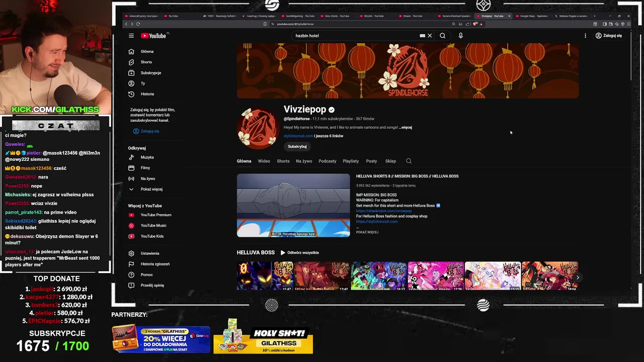This screenshot has height=362, width=644.
Task: Reload the page with the browser refresh icon
Action: (x=138, y=24)
